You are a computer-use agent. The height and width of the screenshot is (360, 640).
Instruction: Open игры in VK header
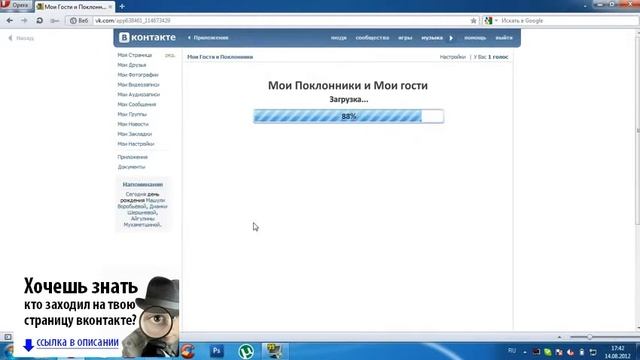(x=405, y=38)
